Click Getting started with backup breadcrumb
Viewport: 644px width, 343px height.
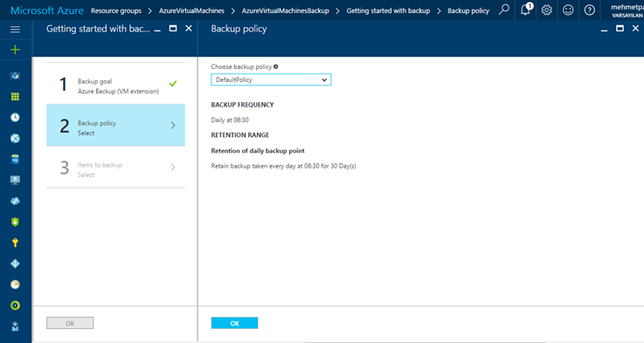388,10
